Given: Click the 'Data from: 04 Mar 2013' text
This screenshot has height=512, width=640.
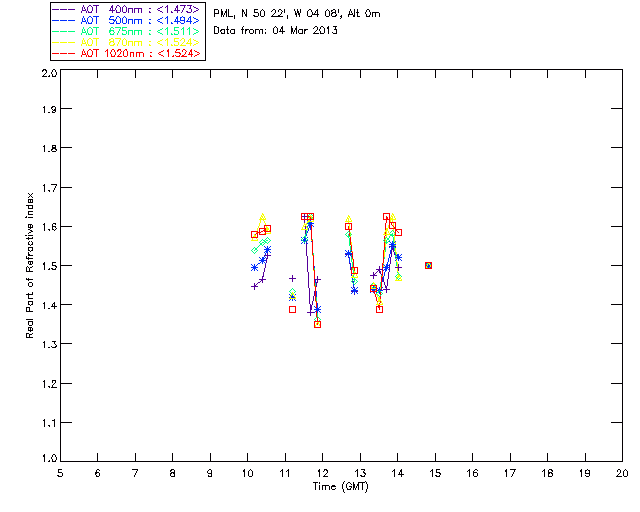Looking at the screenshot, I should (x=276, y=30).
